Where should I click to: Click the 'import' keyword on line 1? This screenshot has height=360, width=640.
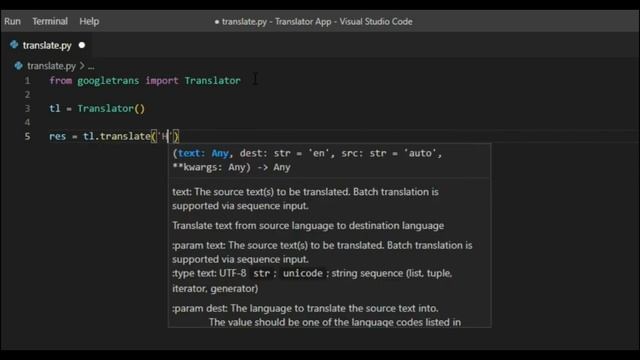[162, 81]
